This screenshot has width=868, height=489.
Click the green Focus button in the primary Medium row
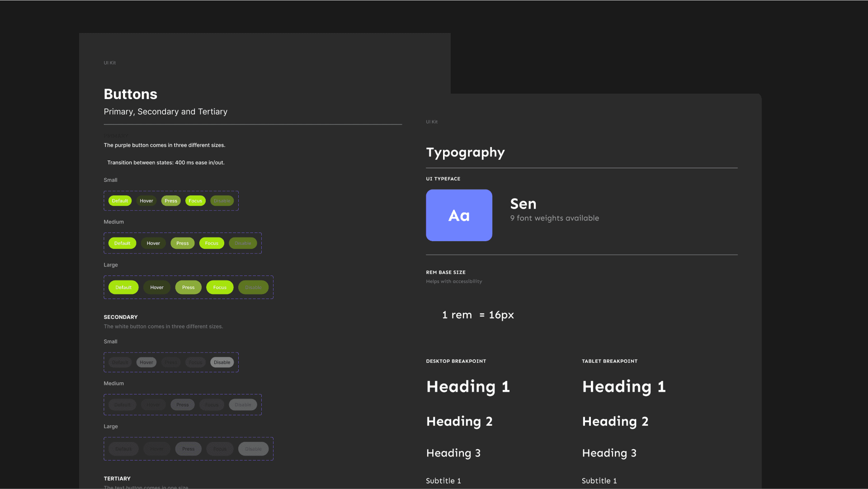(x=212, y=243)
